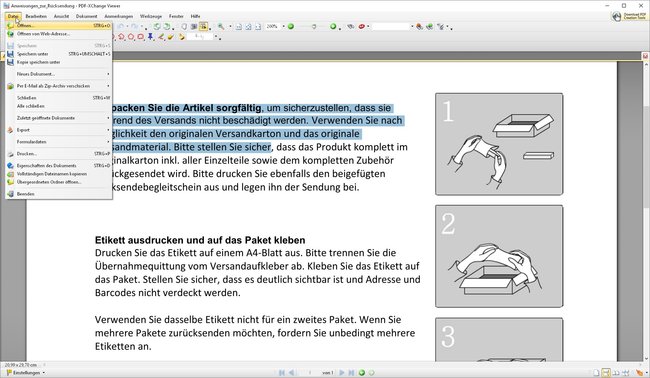Choose 'Drucken...' from the Datei menu
Screen dimensions: 650x378
[x=58, y=154]
